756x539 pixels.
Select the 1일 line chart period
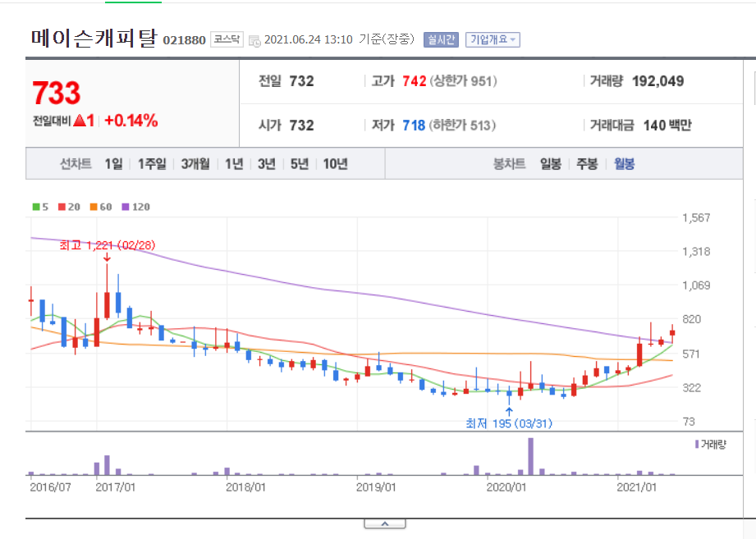[x=114, y=164]
